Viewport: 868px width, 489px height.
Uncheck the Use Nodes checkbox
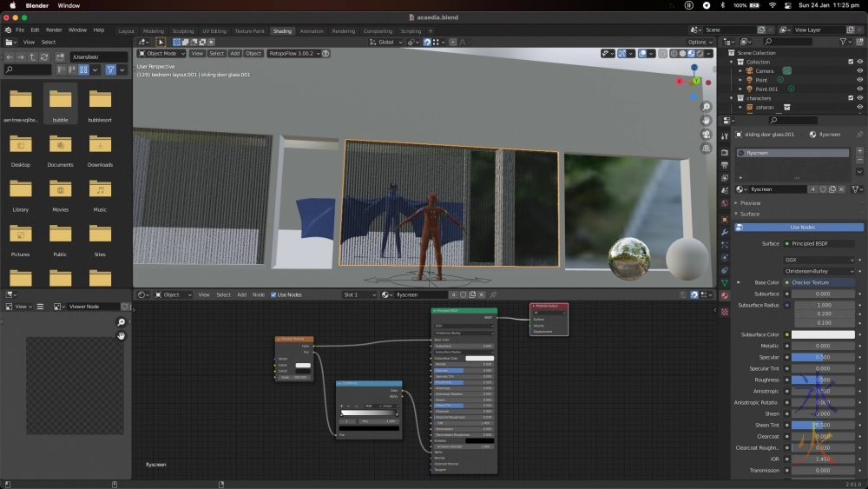pyautogui.click(x=273, y=294)
